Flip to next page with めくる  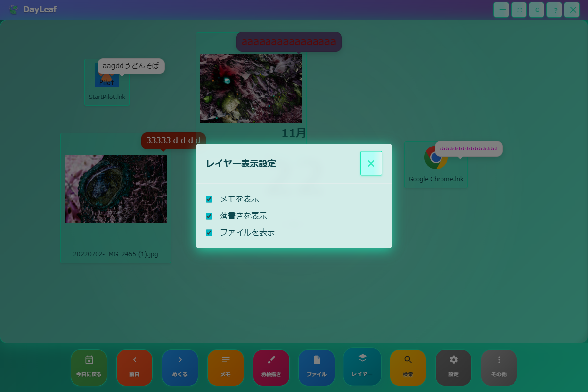[180, 367]
